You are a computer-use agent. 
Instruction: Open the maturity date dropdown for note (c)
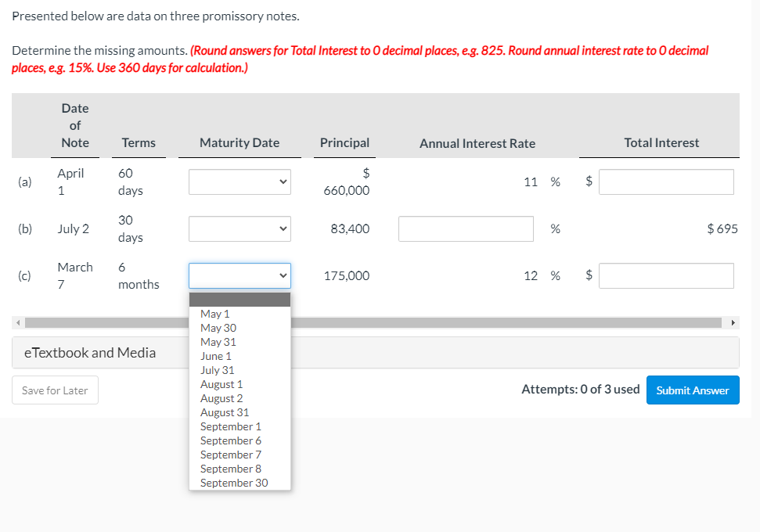[x=240, y=275]
